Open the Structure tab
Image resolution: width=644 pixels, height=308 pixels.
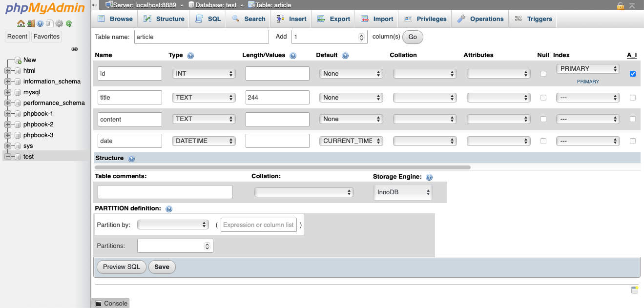point(164,19)
